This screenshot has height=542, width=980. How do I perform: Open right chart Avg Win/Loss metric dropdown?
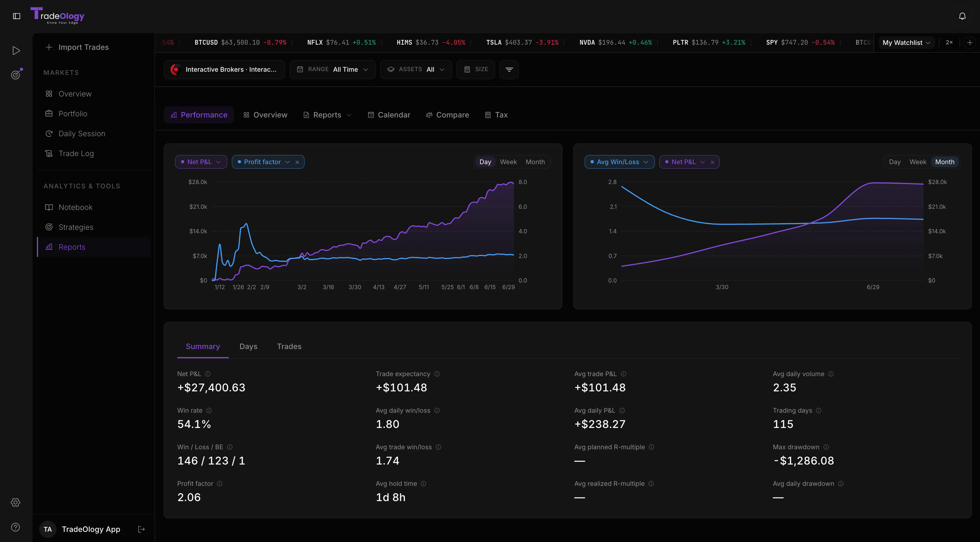[x=619, y=162]
